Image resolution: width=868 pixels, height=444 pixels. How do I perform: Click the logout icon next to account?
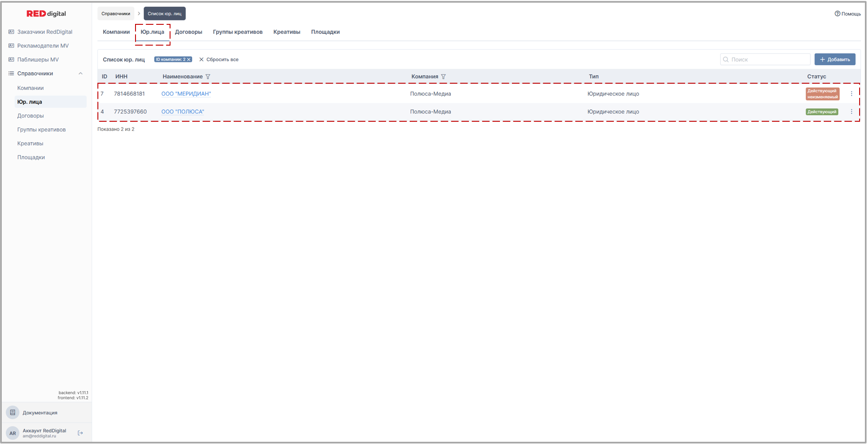tap(80, 433)
